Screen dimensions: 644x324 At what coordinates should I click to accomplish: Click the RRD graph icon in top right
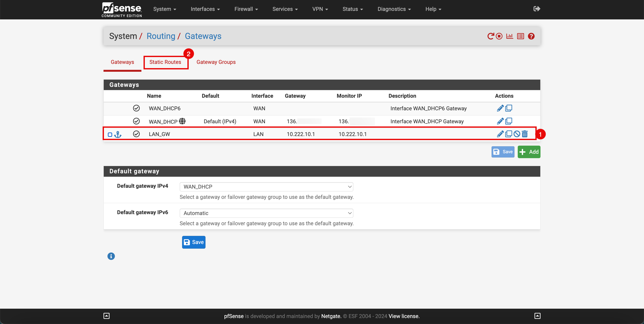510,36
